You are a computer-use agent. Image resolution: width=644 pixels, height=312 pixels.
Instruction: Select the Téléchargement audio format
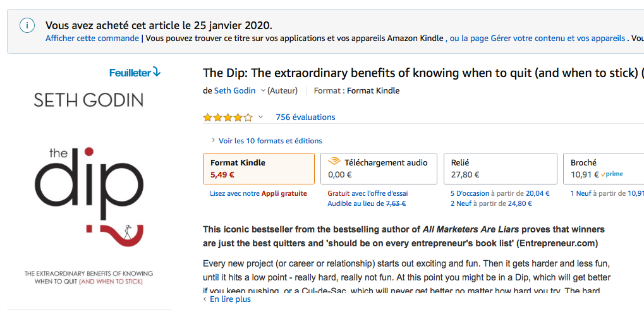point(379,168)
